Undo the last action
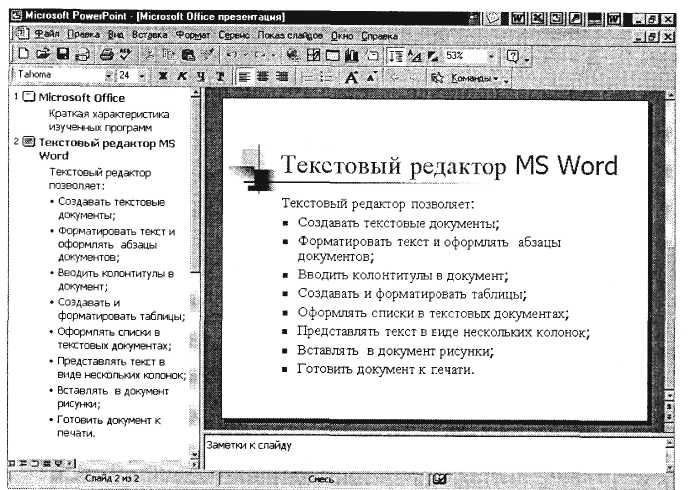This screenshot has height=490, width=693. coord(232,55)
